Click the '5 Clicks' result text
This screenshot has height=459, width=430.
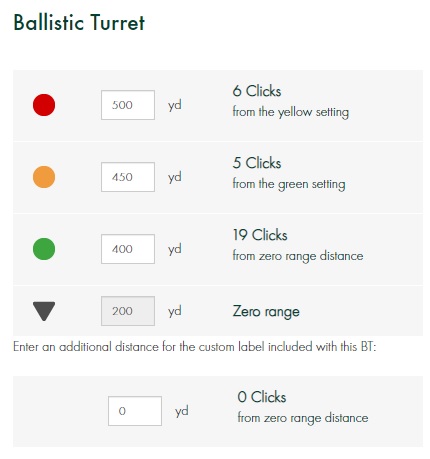[x=257, y=163]
